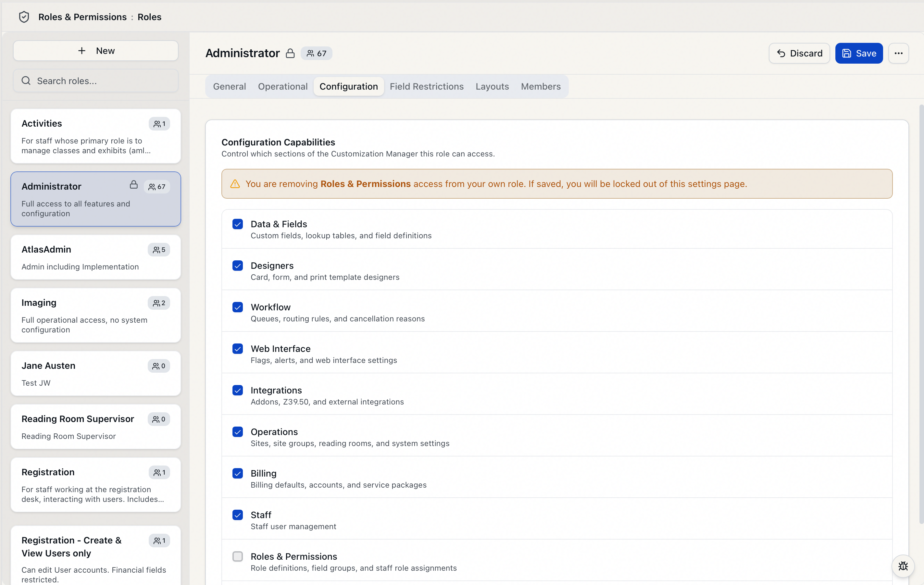Uncheck the Designers checkbox

coord(238,266)
